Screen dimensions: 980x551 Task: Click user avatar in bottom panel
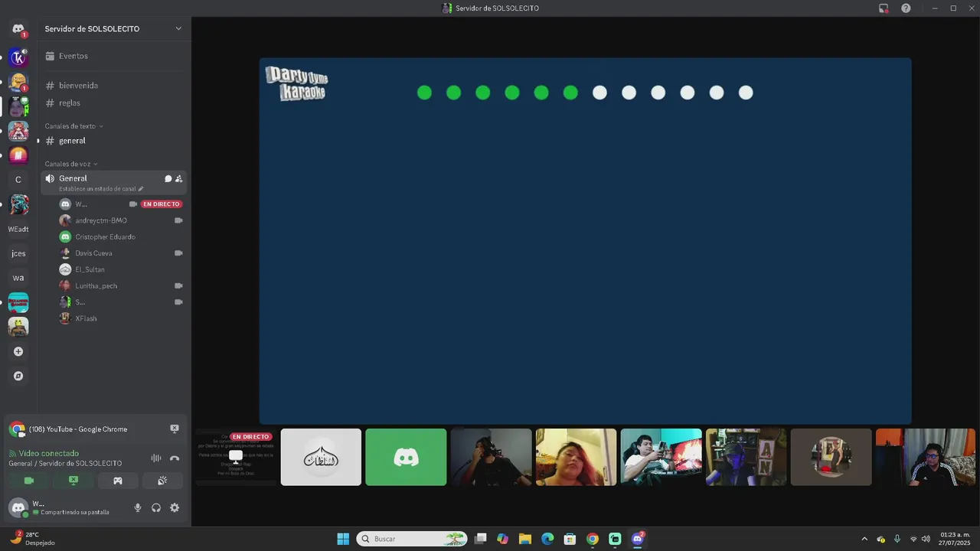(x=18, y=507)
